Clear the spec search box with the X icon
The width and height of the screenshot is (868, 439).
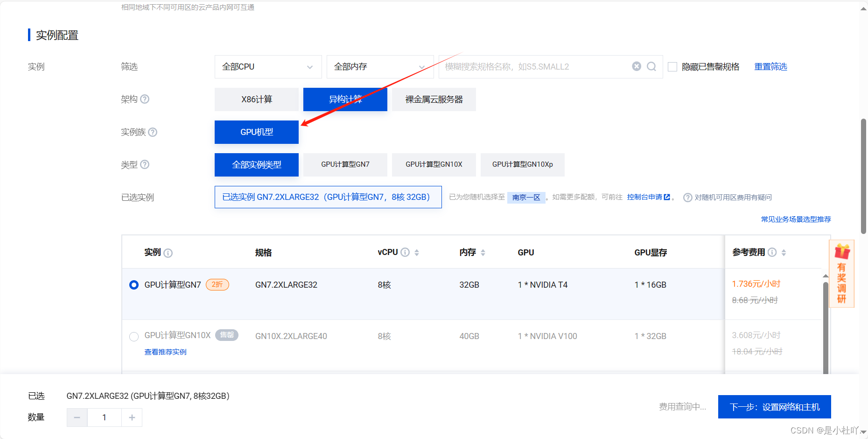[x=637, y=66]
